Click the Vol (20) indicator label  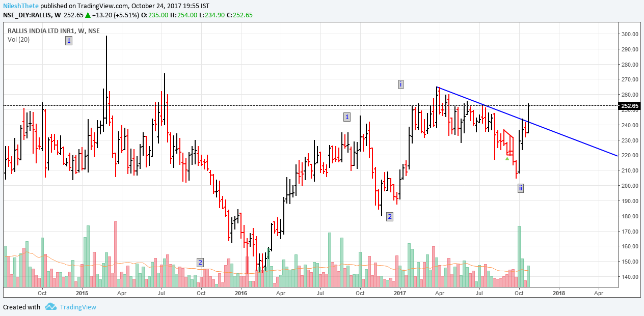(19, 39)
